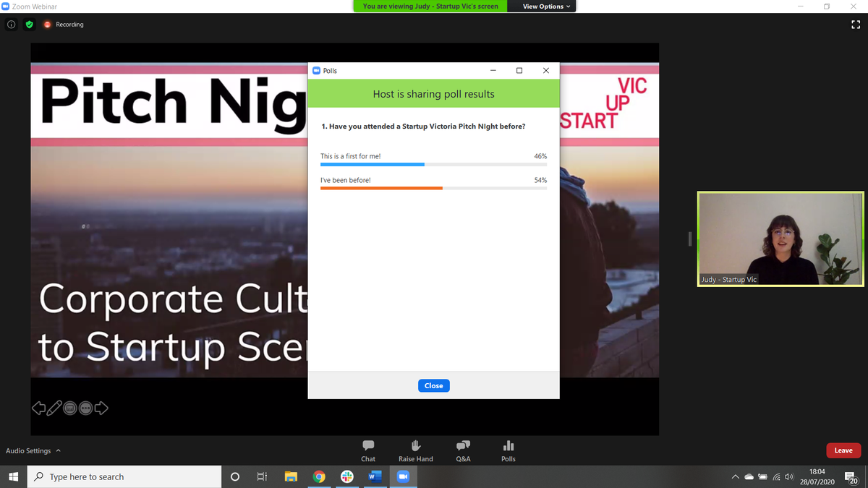The image size is (868, 488).
Task: Open the Chat panel
Action: [x=368, y=450]
